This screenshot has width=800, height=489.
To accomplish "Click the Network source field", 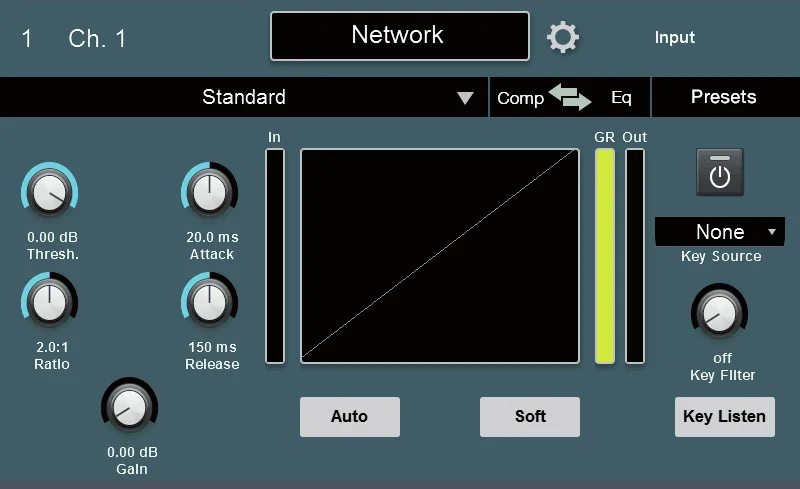I will coord(399,36).
